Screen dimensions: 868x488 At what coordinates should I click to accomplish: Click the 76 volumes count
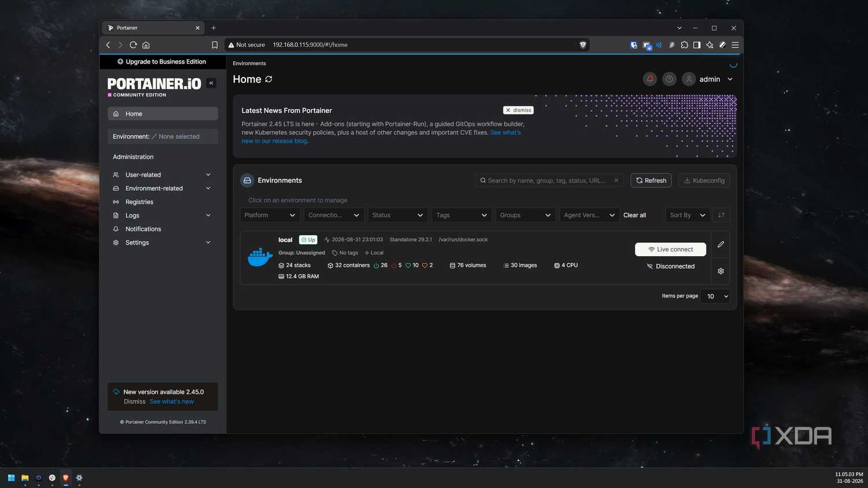coord(468,265)
